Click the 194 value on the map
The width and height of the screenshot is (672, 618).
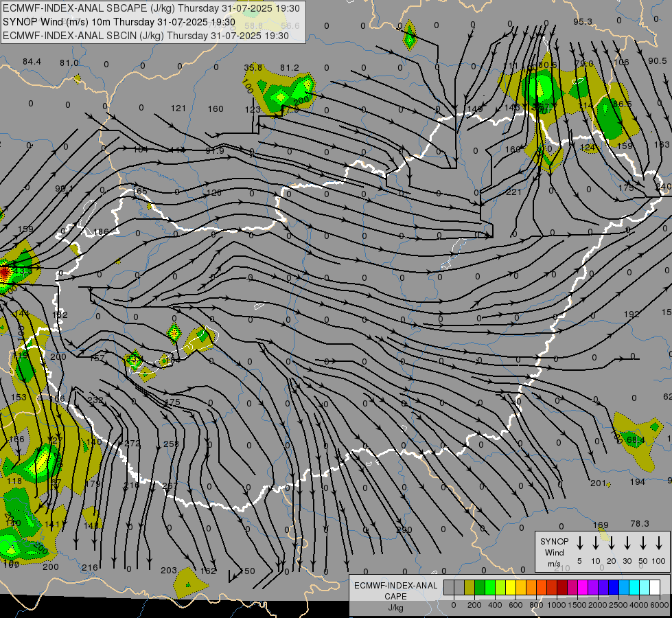pos(637,481)
